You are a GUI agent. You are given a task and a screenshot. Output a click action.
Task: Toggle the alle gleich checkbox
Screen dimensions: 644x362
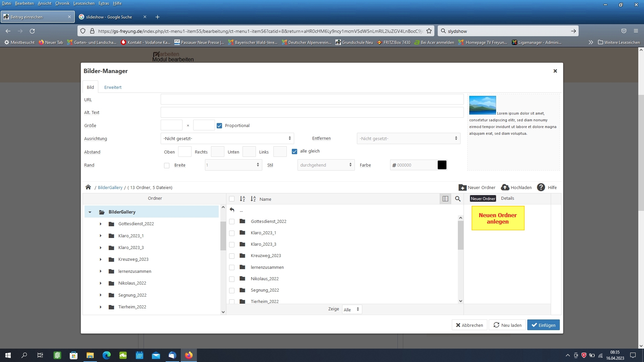294,152
